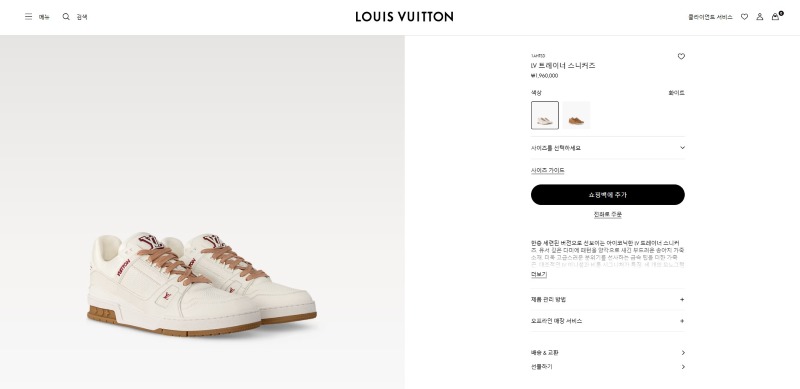Click 더보기 to read full description
This screenshot has height=389, width=800.
[x=539, y=275]
